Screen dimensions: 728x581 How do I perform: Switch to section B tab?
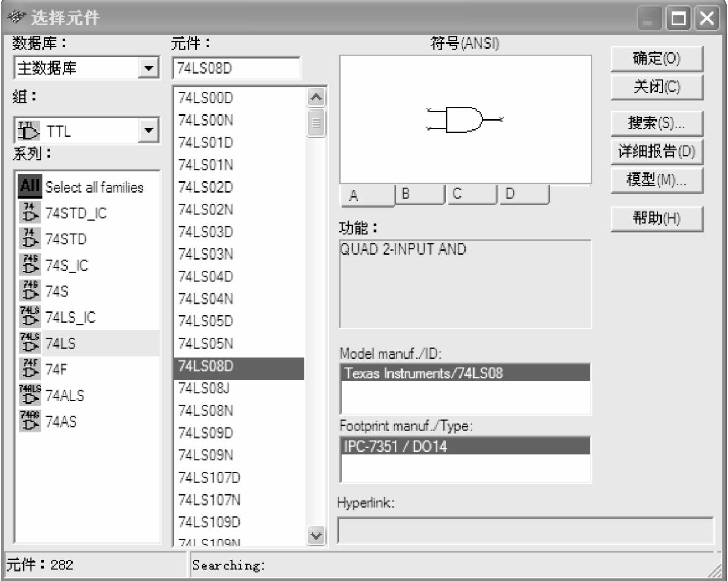tap(419, 194)
